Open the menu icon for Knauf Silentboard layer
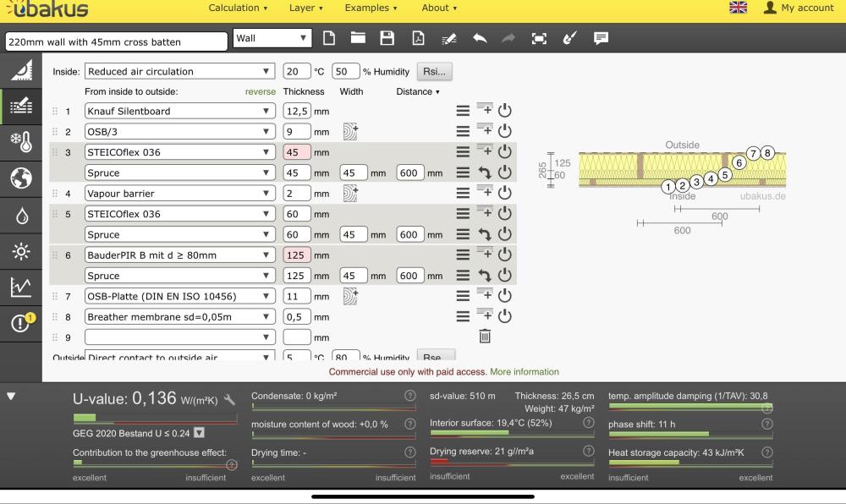The image size is (846, 504). (x=463, y=111)
